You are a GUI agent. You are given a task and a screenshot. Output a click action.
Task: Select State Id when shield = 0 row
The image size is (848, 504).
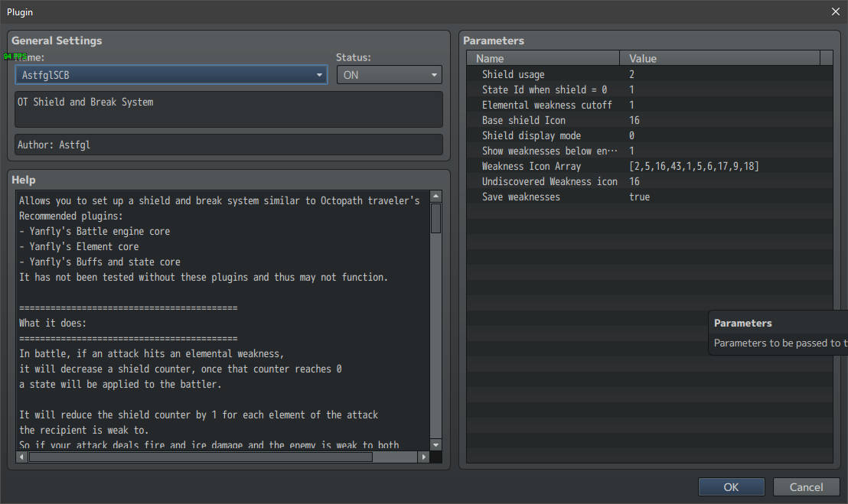650,89
